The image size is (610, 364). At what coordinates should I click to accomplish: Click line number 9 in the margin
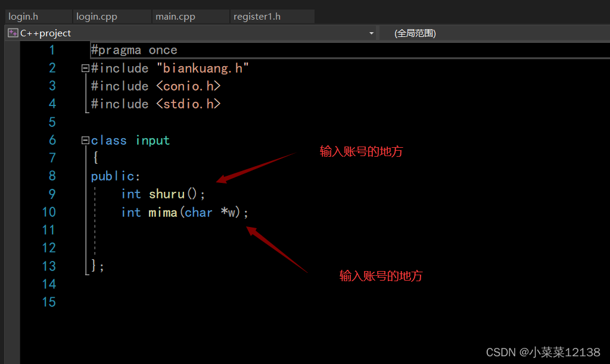coord(51,194)
